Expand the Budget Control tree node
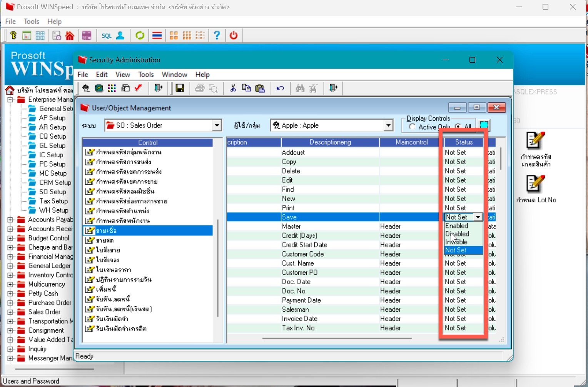Viewport: 588px width, 387px height. [x=10, y=239]
